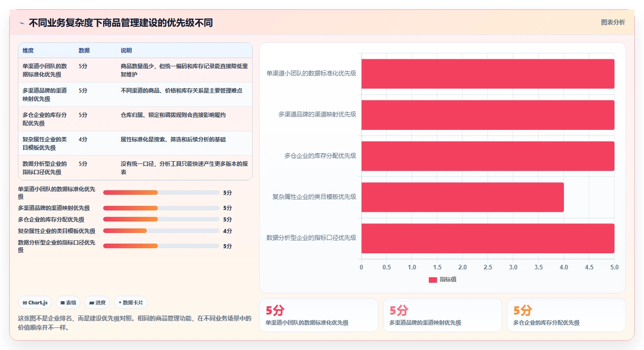
Task: Click the chart y-axis label 复杂属性企业的类目模板优先级
Action: coord(314,197)
